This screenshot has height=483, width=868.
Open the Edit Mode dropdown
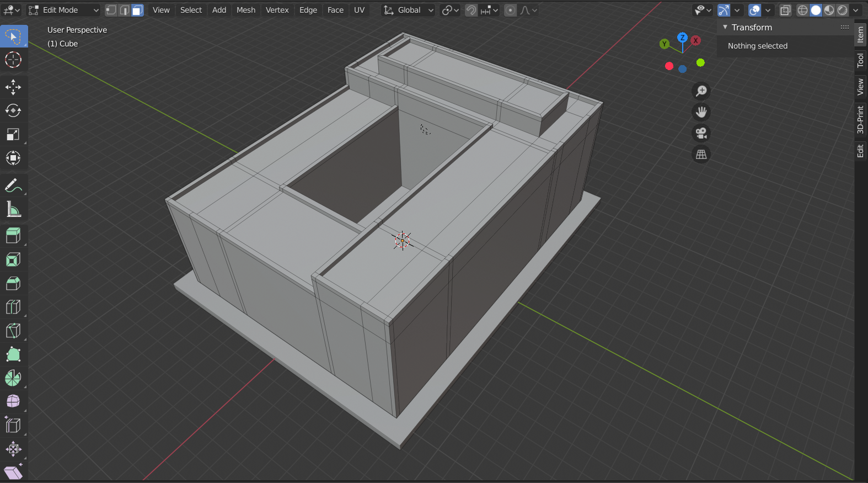click(x=63, y=10)
